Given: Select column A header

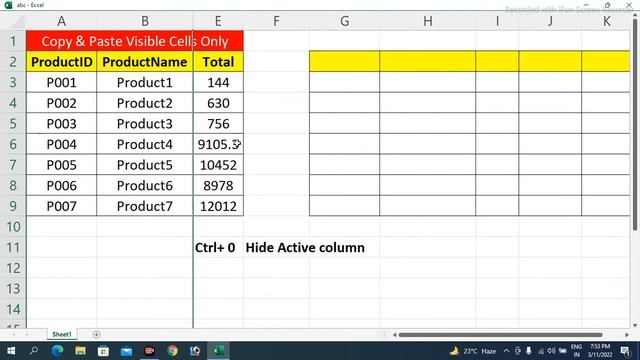Looking at the screenshot, I should 61,21.
